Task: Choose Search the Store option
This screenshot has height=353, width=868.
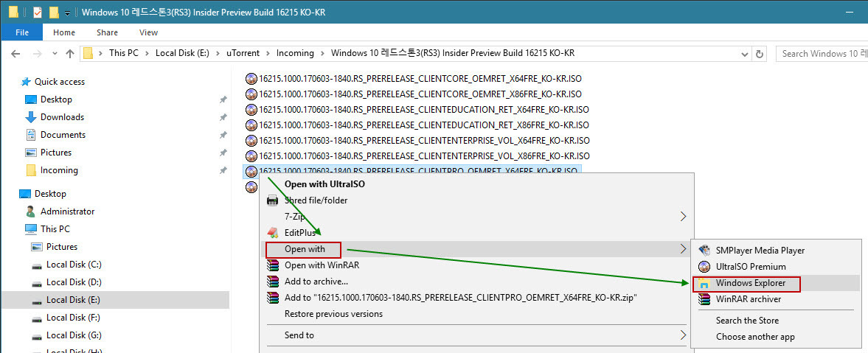Action: [747, 321]
